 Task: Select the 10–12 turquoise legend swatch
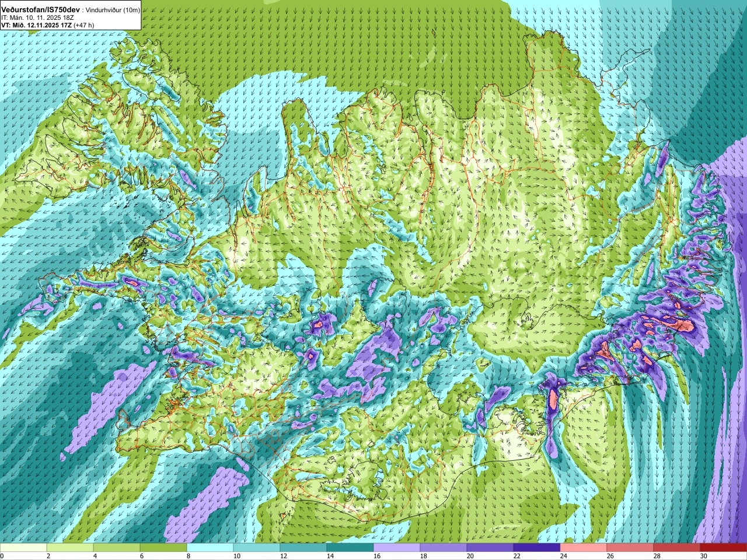click(257, 548)
